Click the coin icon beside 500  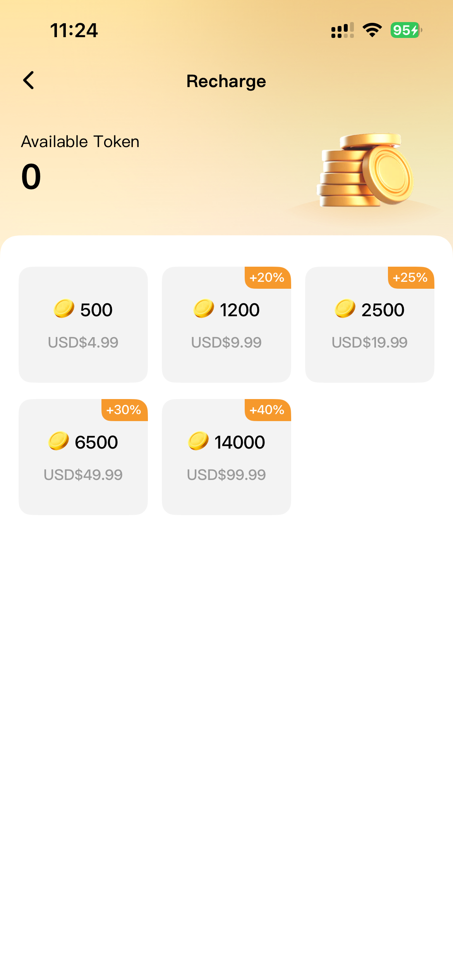tap(64, 309)
